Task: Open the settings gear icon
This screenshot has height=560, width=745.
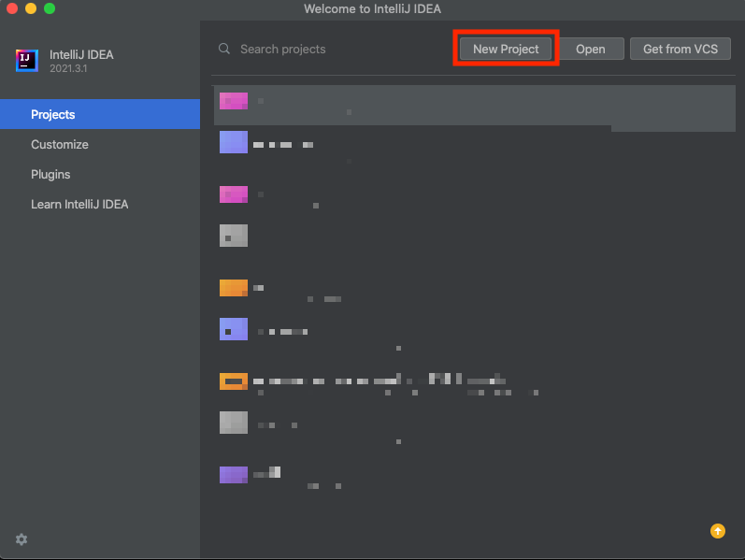Action: (x=21, y=539)
